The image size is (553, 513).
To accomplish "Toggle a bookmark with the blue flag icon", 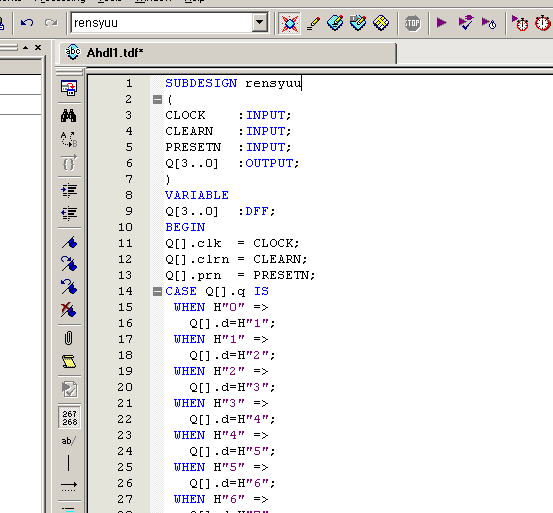I will (x=69, y=242).
